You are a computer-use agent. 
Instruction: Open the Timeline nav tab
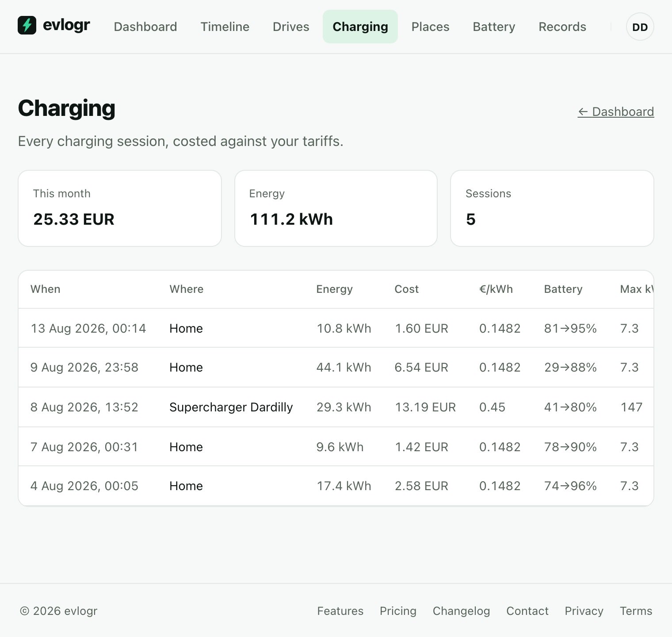tap(225, 27)
